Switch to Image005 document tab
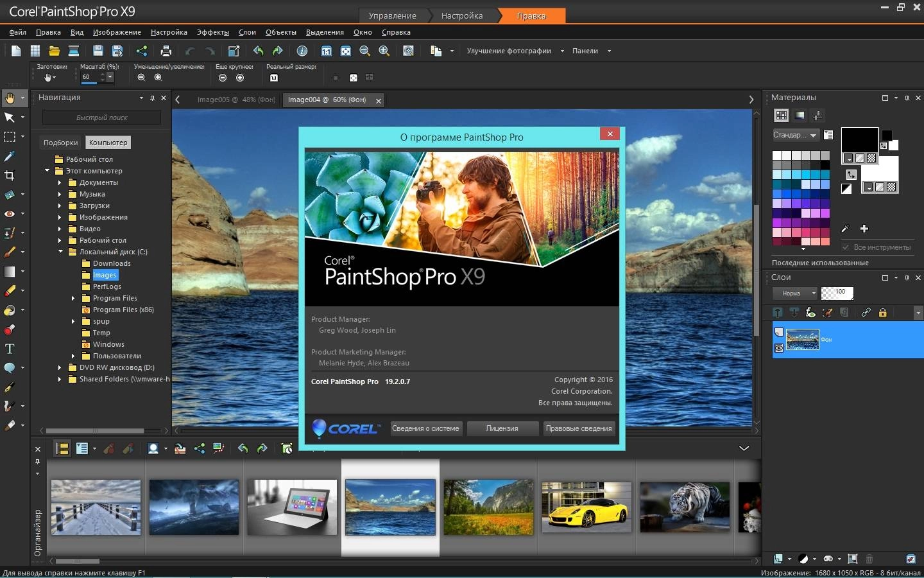This screenshot has height=578, width=924. [236, 100]
